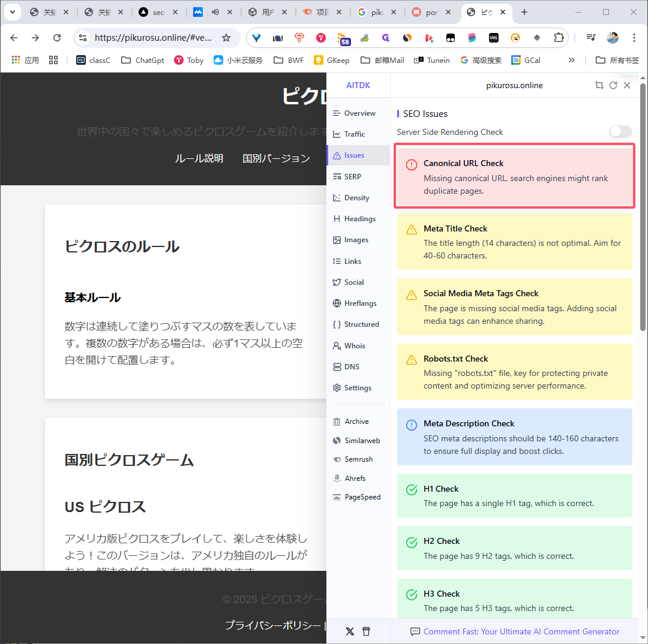
Task: Go back with browser back arrow
Action: point(14,38)
